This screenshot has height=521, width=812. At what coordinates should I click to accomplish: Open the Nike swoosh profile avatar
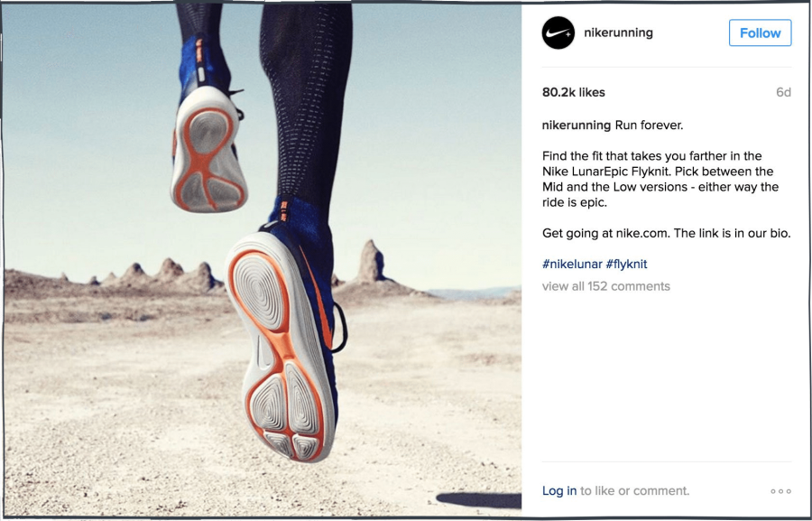coord(558,33)
